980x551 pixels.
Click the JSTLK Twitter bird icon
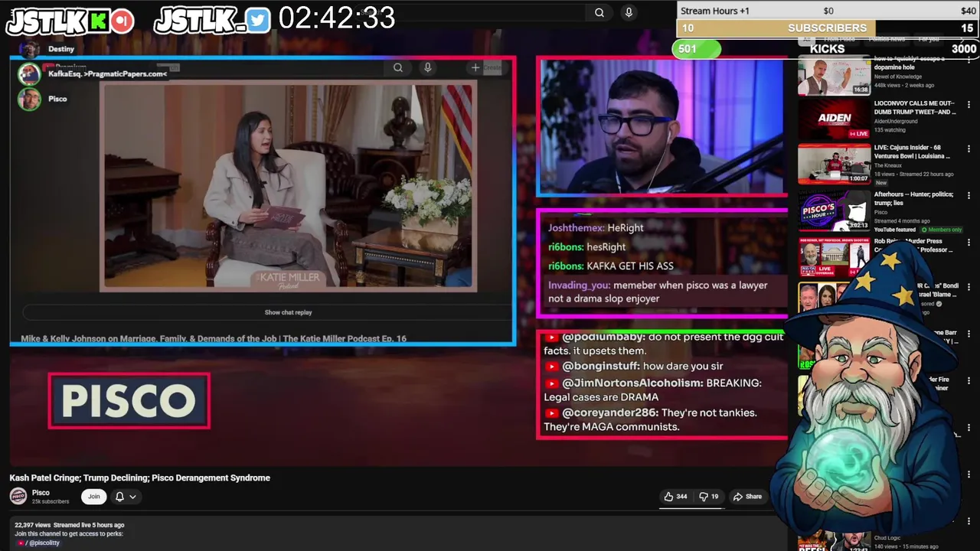(258, 21)
